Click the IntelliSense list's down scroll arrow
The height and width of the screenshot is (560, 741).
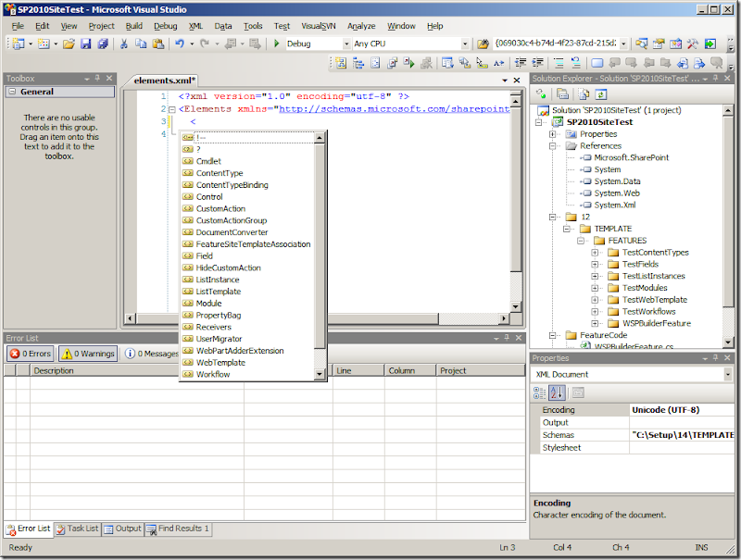(320, 375)
